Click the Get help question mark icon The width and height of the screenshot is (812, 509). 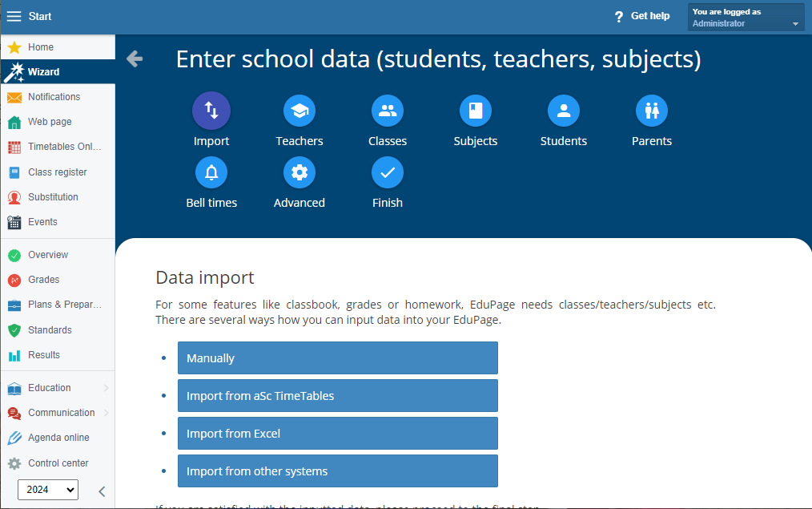pos(619,17)
